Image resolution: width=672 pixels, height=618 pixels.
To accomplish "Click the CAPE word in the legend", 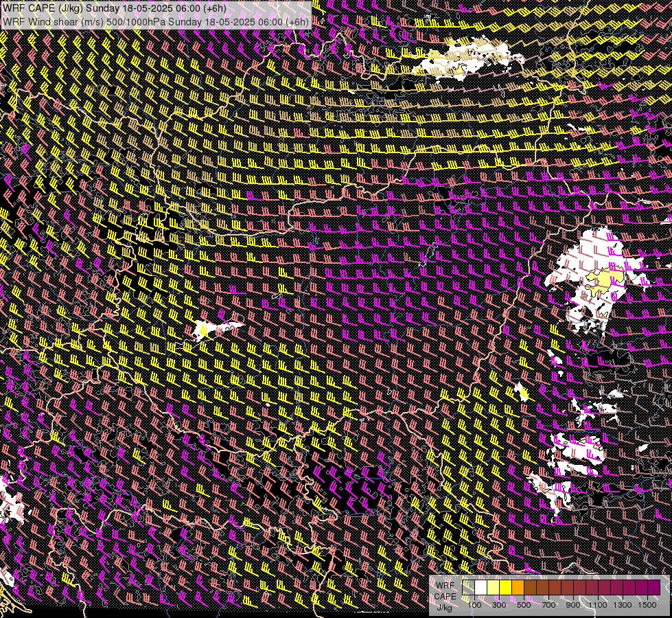I will pyautogui.click(x=445, y=597).
